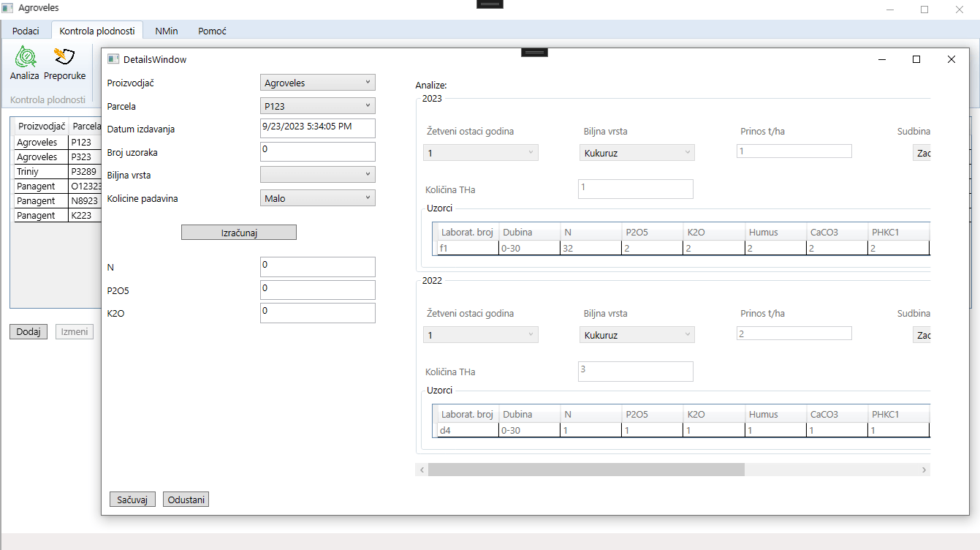This screenshot has width=980, height=550.
Task: Maximize the DetailsWindow
Action: coord(916,59)
